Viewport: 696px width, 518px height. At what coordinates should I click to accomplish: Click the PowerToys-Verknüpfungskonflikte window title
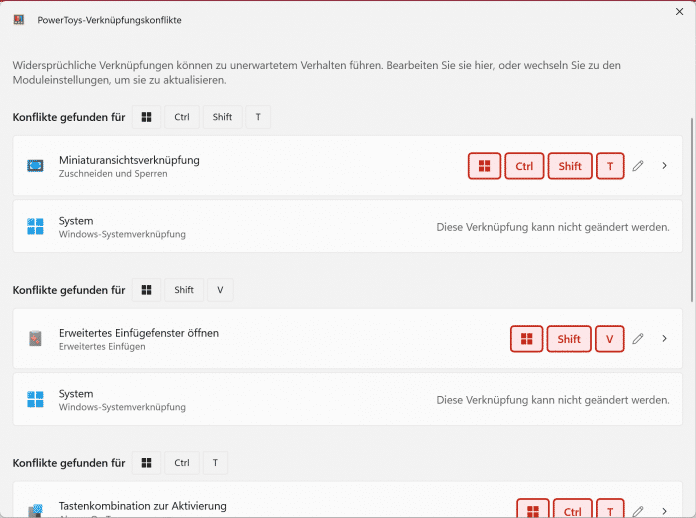coord(109,20)
